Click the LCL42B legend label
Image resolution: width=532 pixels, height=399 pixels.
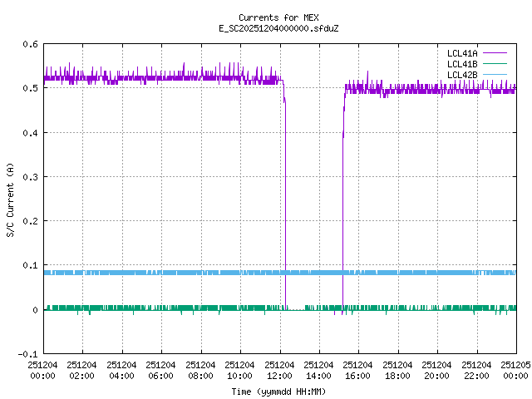(461, 75)
